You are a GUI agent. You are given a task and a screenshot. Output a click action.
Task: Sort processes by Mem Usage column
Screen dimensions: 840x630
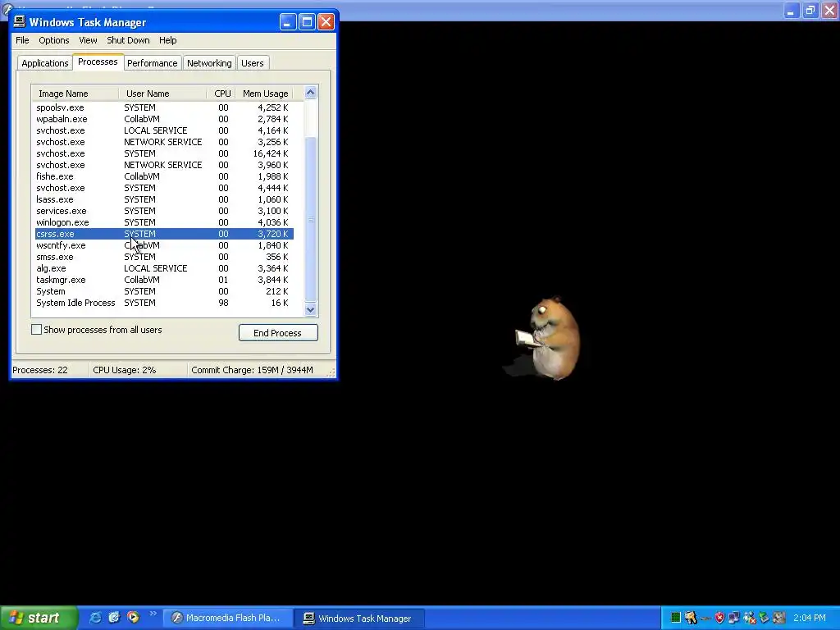click(x=265, y=94)
